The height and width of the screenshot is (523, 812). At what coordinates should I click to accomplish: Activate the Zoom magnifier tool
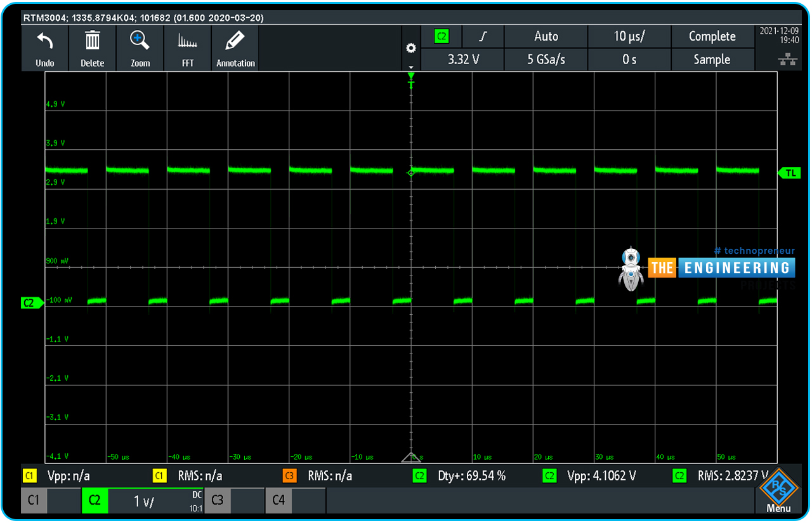140,41
